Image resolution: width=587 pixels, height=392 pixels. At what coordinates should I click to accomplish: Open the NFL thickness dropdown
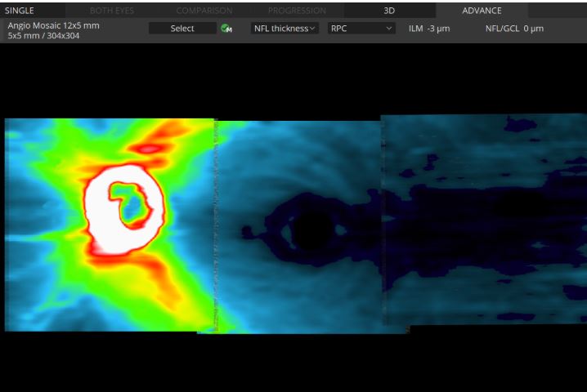point(285,29)
